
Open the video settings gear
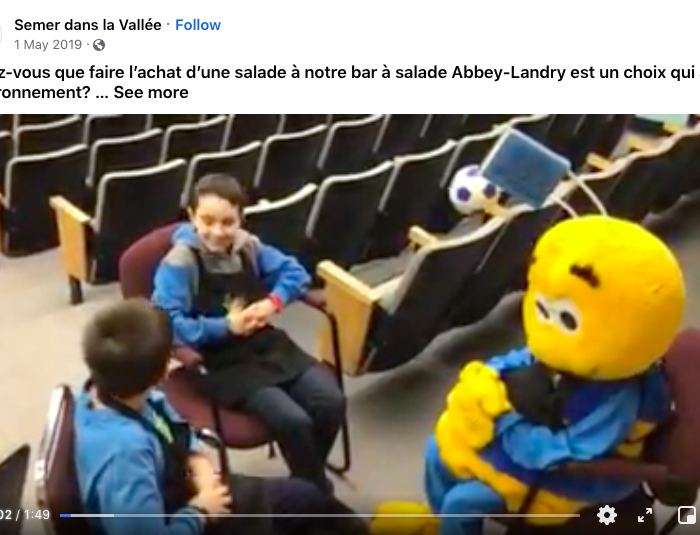click(x=607, y=515)
